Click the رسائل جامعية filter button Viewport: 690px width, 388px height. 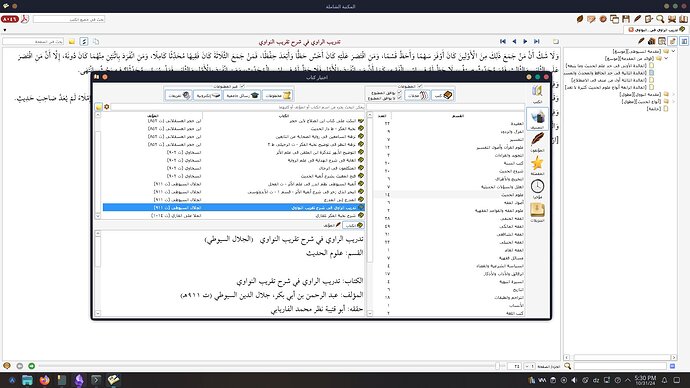[242, 95]
